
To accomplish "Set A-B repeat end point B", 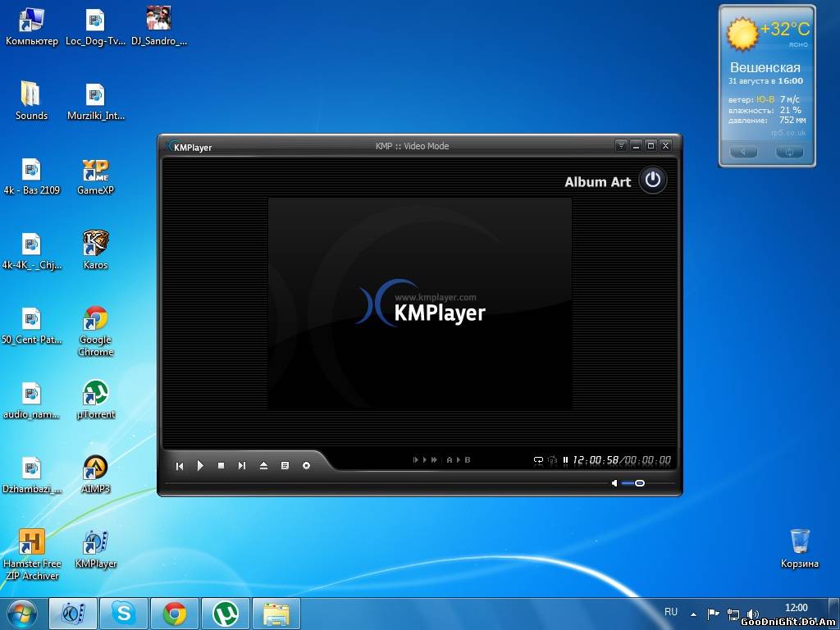I will tap(467, 459).
